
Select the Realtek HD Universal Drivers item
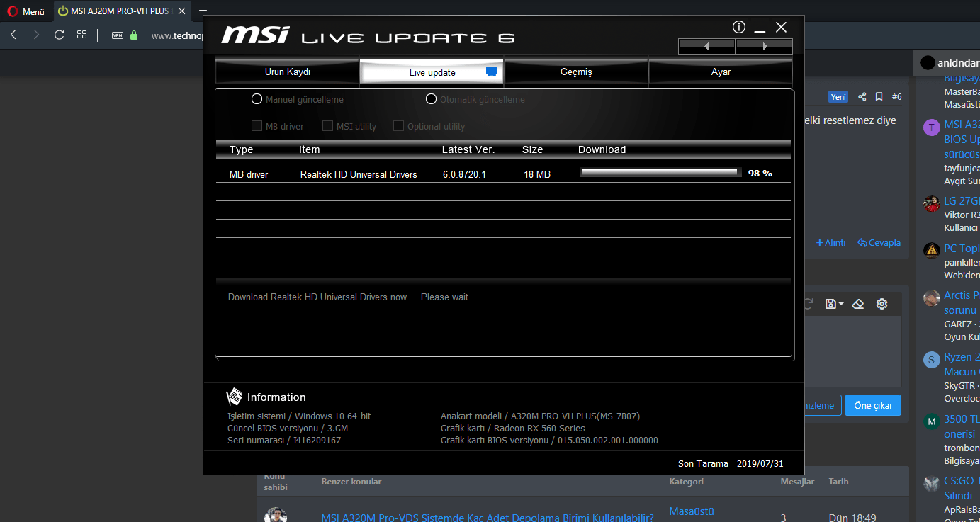359,174
